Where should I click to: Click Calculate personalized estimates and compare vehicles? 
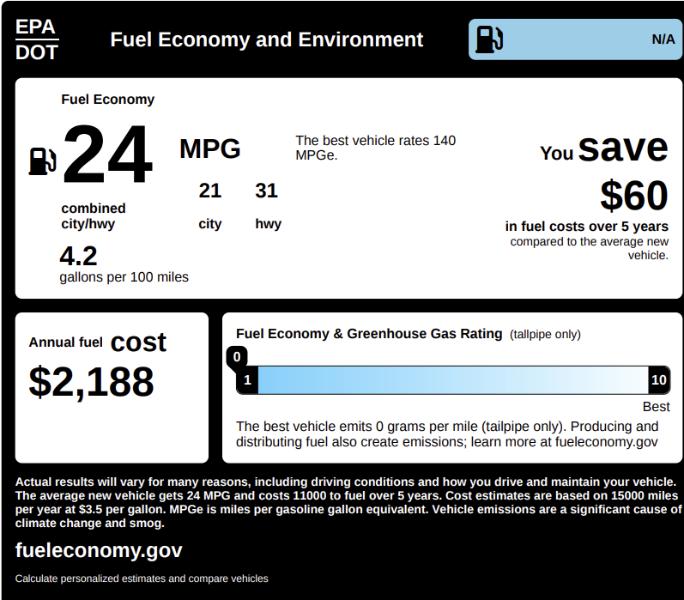click(142, 578)
